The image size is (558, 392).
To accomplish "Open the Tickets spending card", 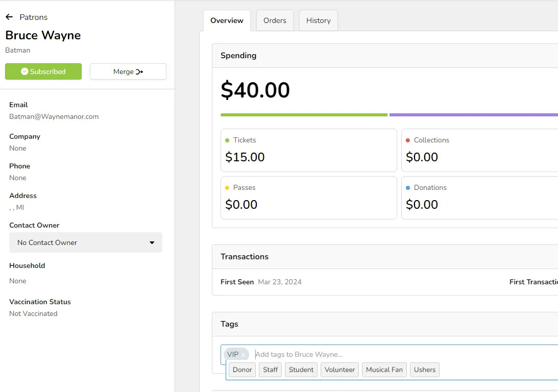I will tap(308, 150).
